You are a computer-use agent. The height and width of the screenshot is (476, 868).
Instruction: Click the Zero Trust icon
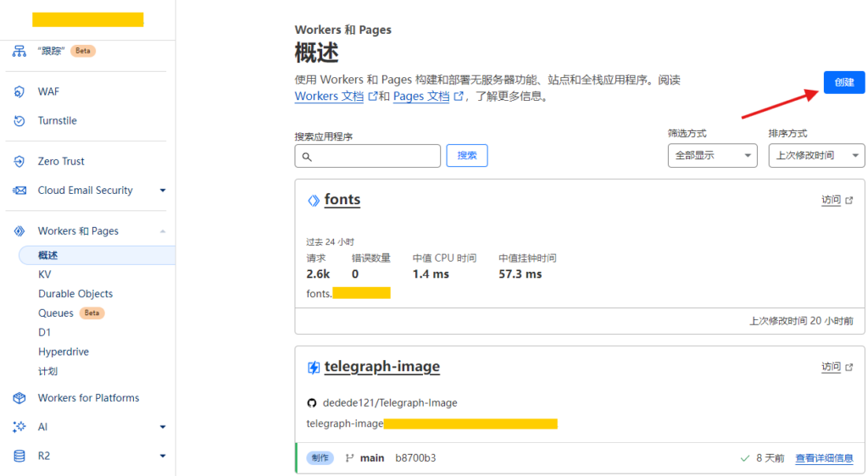point(19,162)
